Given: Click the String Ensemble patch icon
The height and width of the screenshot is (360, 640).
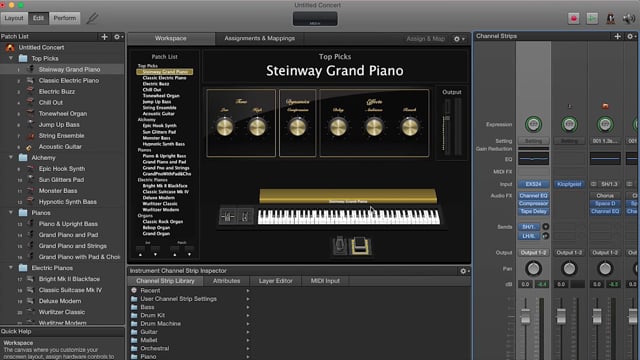Looking at the screenshot, I should pos(30,136).
